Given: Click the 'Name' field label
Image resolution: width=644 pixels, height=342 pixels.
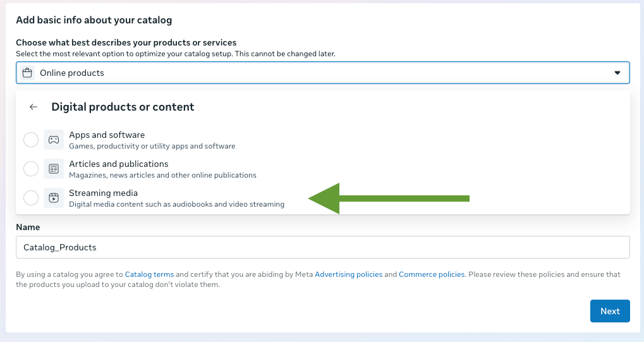Looking at the screenshot, I should 28,228.
